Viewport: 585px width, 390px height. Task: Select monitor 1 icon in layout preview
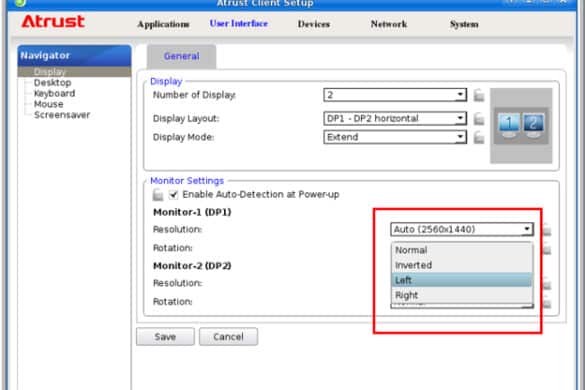[509, 125]
